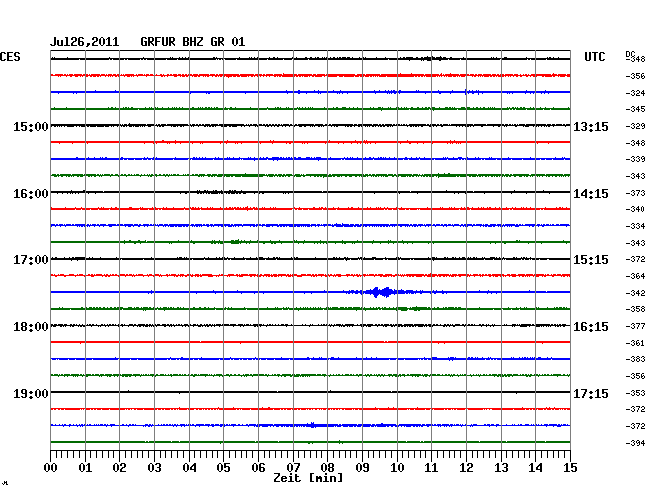This screenshot has height=494, width=650.
Task: Select minute tick label 06
Action: tap(258, 468)
